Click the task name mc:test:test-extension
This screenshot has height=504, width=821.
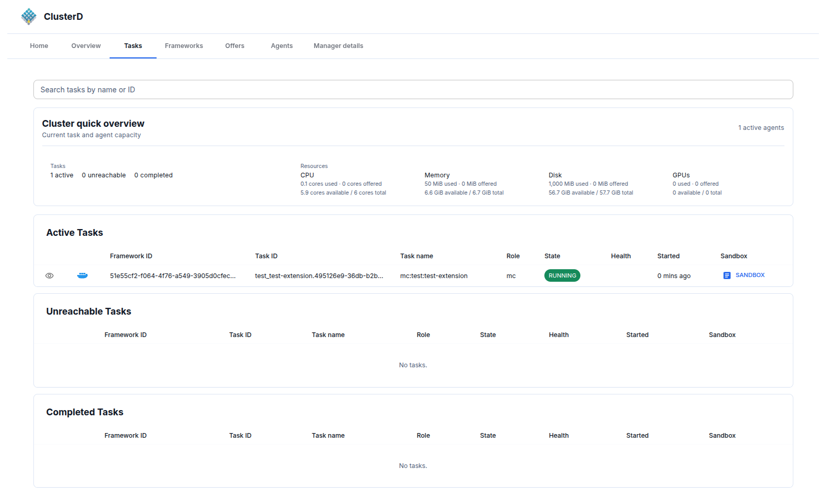(x=434, y=276)
